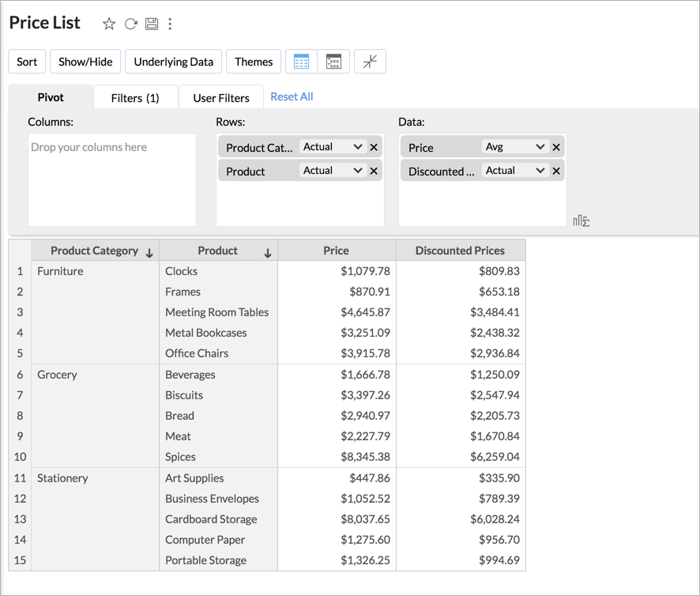700x596 pixels.
Task: Open Underlying Data view
Action: (x=173, y=61)
